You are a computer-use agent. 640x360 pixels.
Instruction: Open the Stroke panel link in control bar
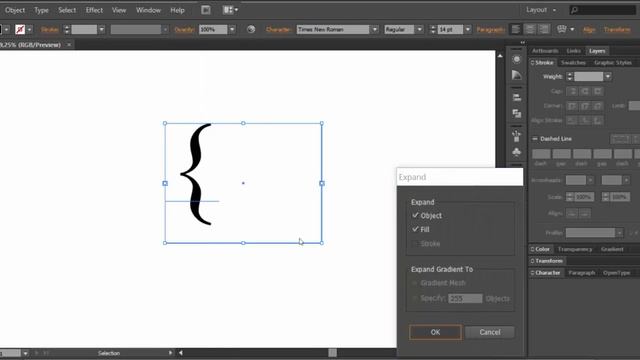50,29
